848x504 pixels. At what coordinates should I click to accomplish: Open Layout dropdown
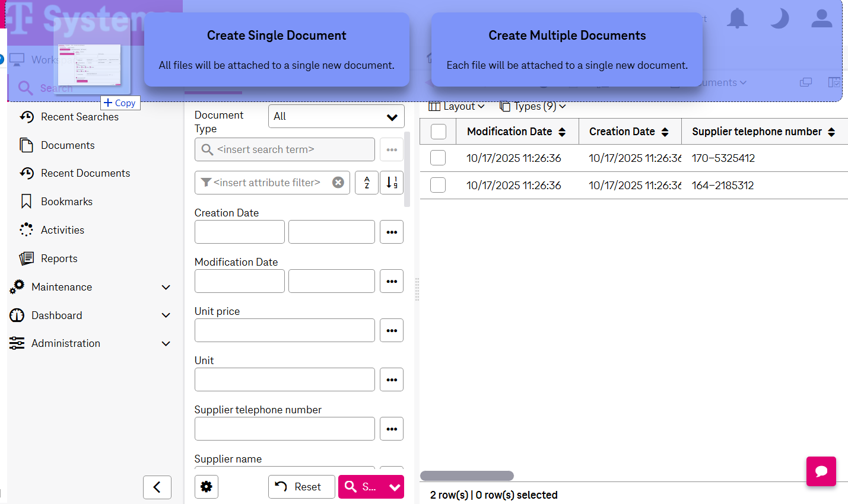click(x=456, y=106)
